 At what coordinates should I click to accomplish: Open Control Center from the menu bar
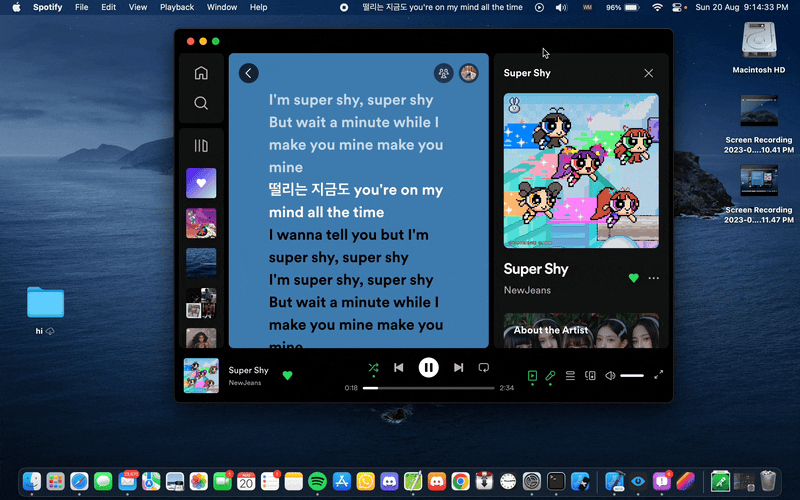pyautogui.click(x=678, y=7)
